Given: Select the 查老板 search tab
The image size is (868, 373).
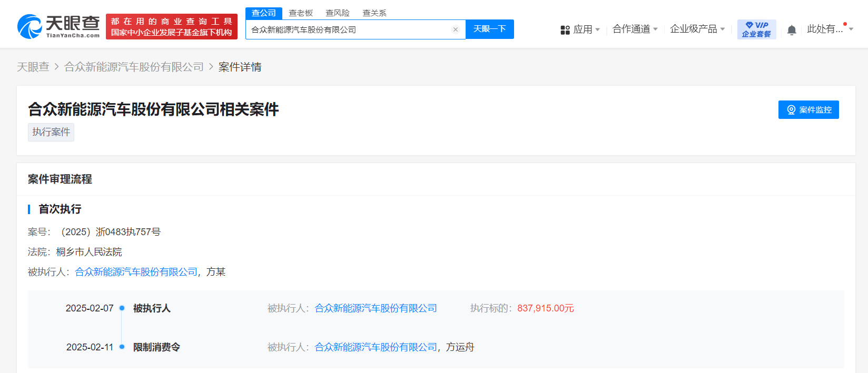Looking at the screenshot, I should pos(301,13).
